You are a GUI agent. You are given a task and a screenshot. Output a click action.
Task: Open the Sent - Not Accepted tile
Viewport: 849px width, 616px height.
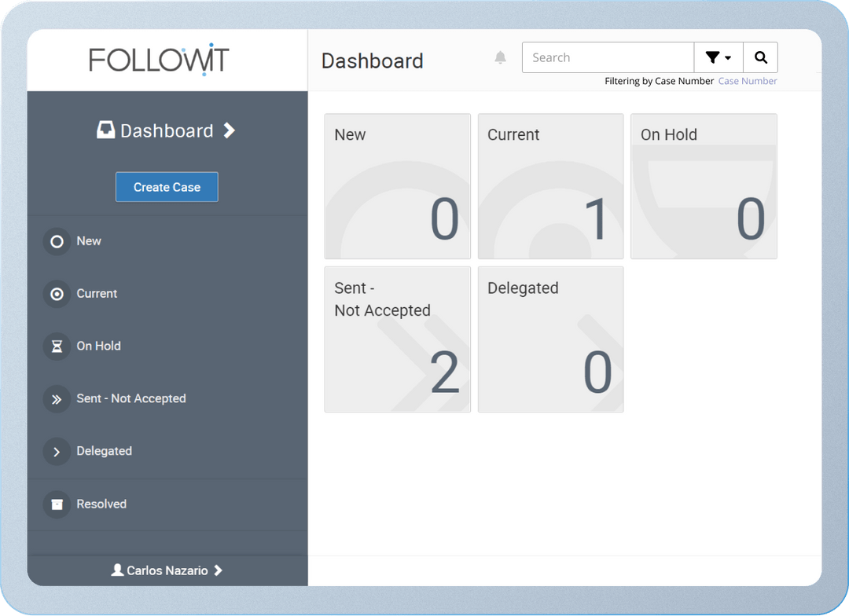pos(397,339)
